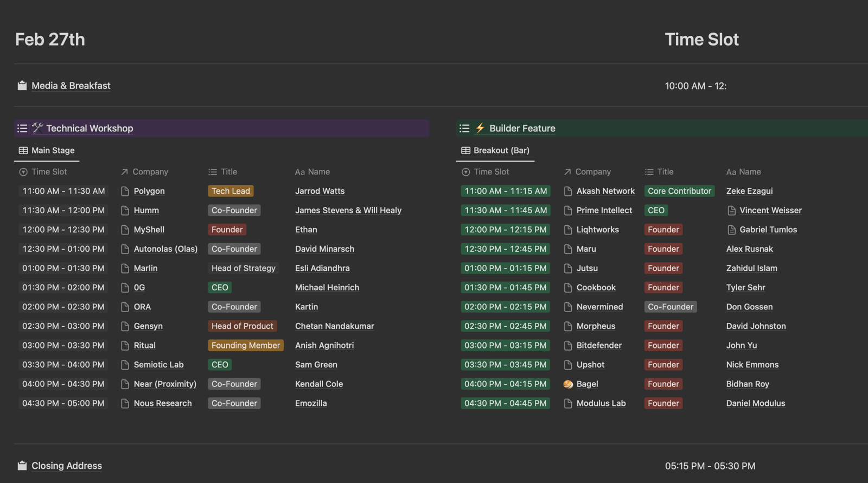
Task: Click the lightning bolt icon on Builder Feature
Action: click(480, 129)
